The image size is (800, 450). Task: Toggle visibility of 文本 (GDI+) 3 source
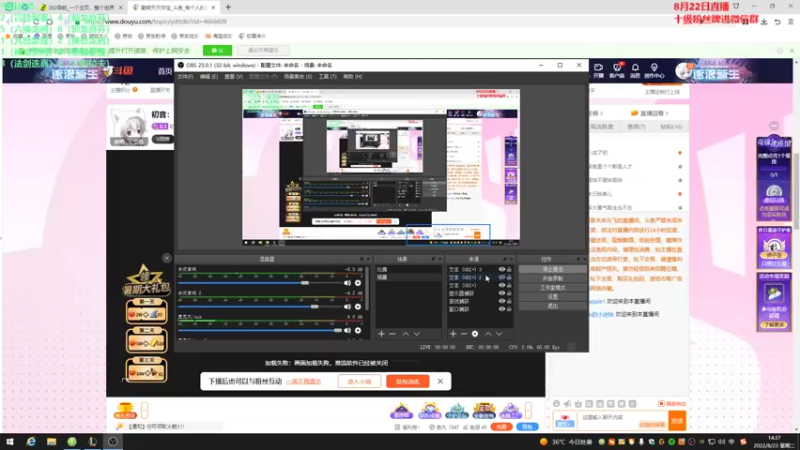click(502, 269)
